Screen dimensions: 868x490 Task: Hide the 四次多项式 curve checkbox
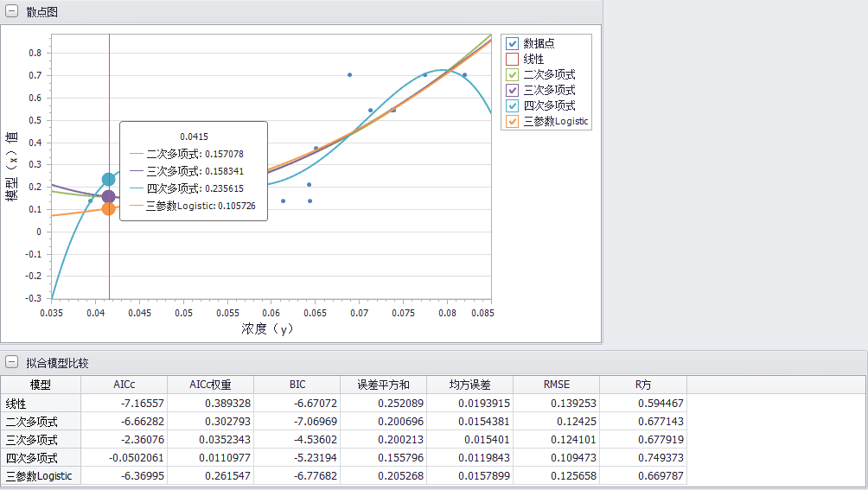point(512,105)
